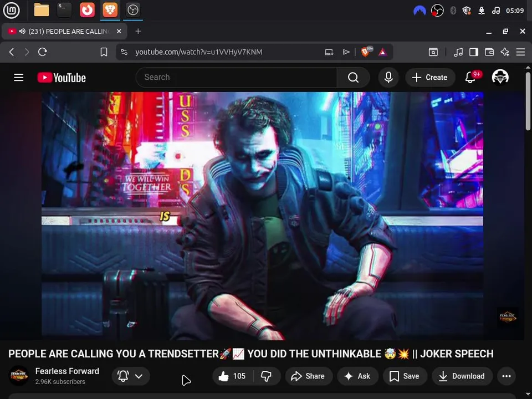Viewport: 532px width, 399px height.
Task: Open the file manager from the panel
Action: (x=42, y=10)
